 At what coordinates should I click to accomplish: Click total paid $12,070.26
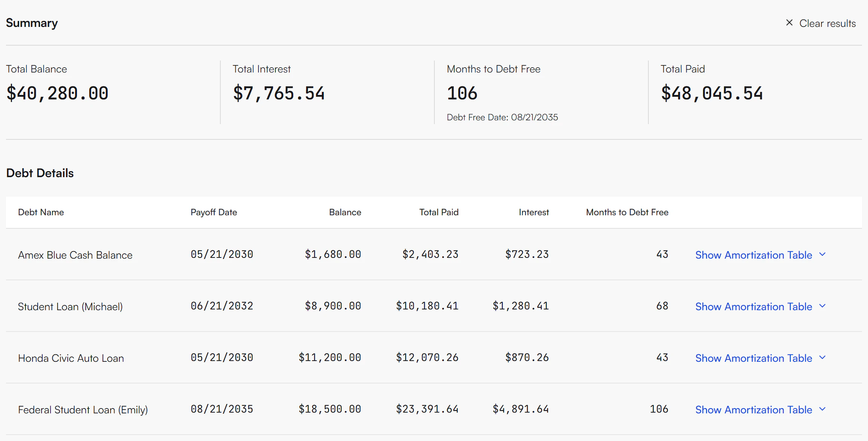[x=427, y=358]
